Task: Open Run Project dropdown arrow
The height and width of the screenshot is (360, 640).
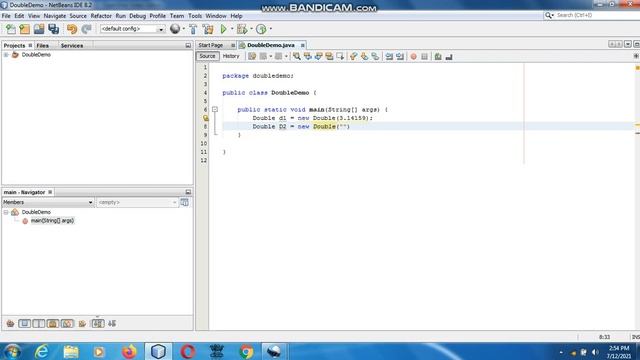Action: coord(232,29)
